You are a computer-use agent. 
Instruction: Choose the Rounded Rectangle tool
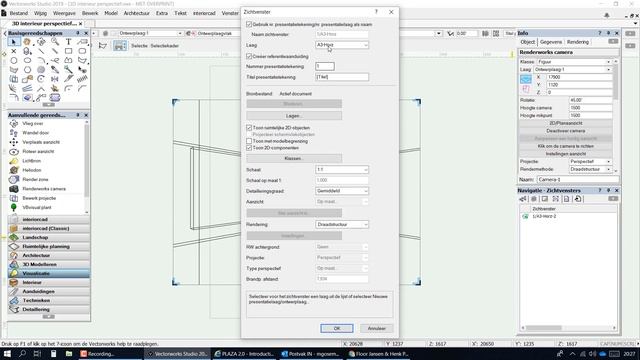pyautogui.click(x=82, y=51)
